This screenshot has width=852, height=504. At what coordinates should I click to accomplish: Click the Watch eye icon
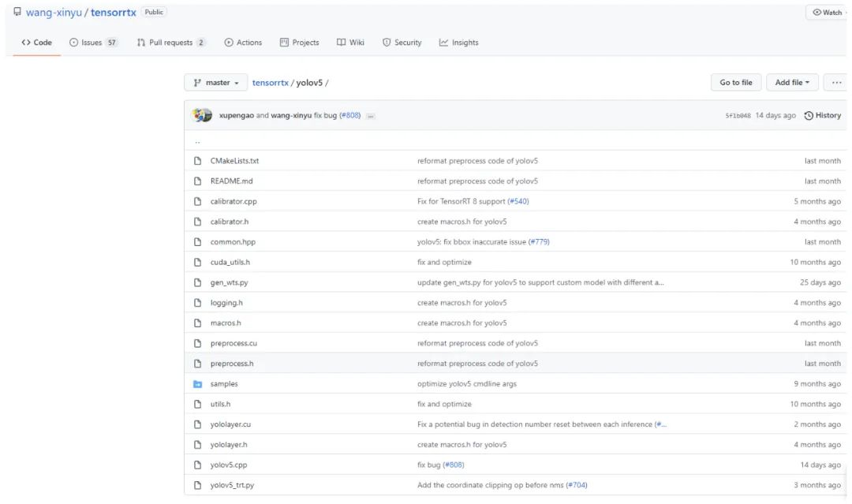coord(816,13)
